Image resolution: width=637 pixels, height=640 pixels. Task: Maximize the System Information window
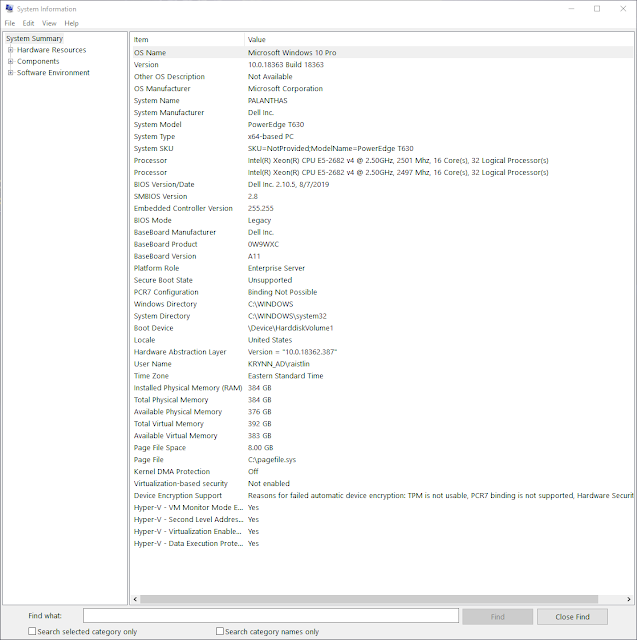click(597, 9)
